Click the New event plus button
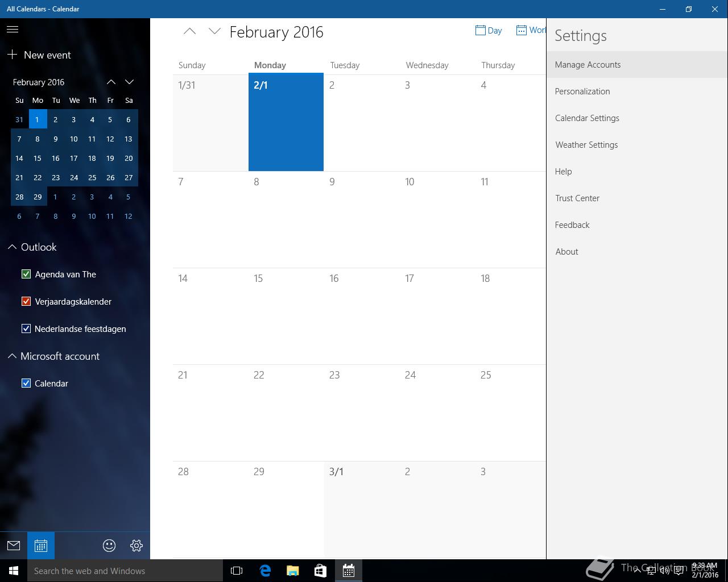This screenshot has height=582, width=728. 13,55
